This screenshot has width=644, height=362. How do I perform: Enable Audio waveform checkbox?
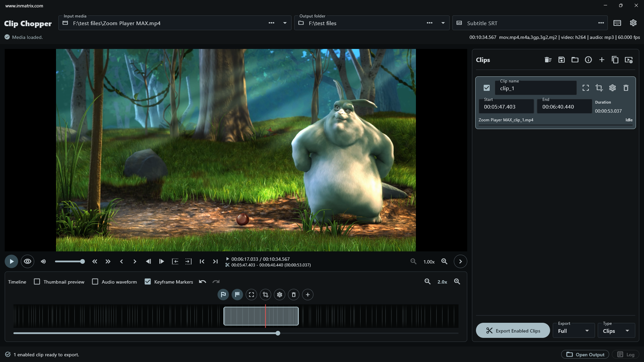95,282
